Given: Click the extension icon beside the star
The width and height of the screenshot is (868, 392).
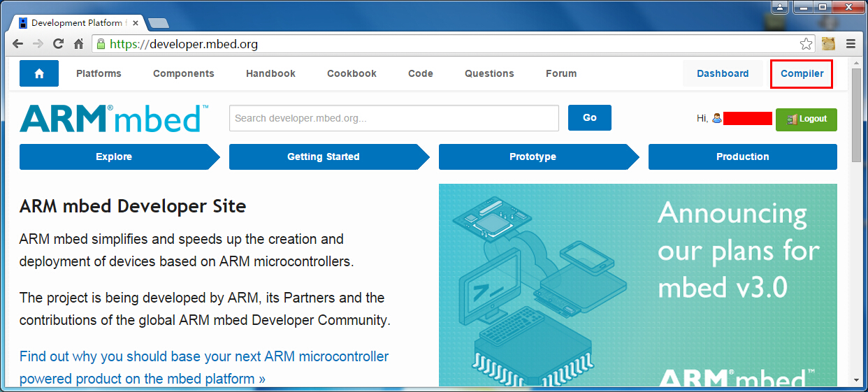Looking at the screenshot, I should point(828,44).
